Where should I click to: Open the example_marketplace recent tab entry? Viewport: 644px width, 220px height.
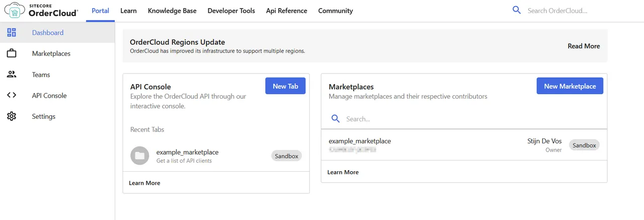click(216, 156)
